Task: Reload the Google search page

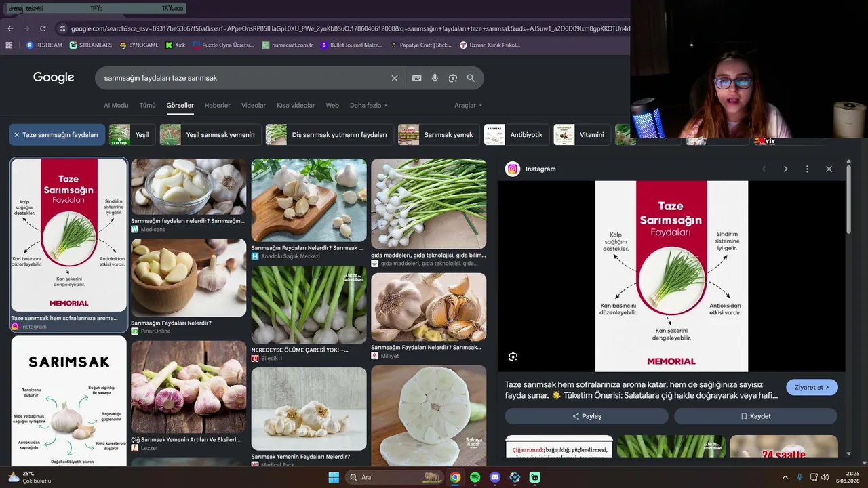Action: 43,28
